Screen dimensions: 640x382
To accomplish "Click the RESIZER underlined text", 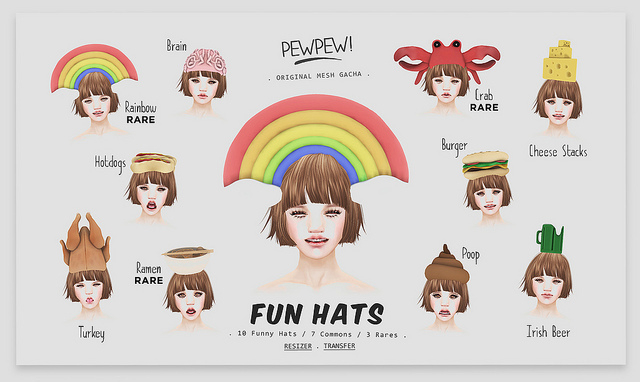I will [298, 346].
